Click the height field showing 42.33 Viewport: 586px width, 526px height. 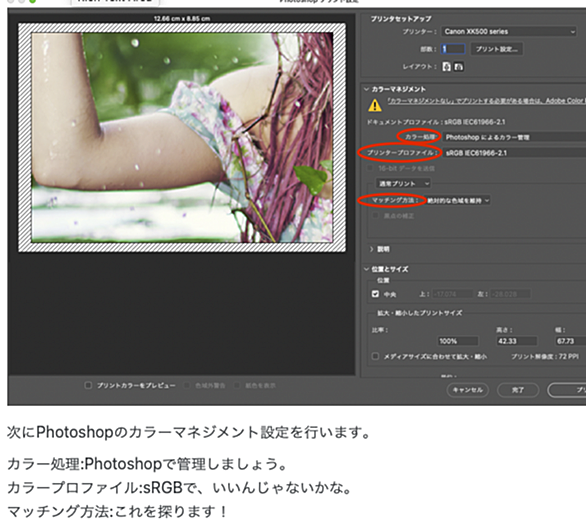[516, 341]
